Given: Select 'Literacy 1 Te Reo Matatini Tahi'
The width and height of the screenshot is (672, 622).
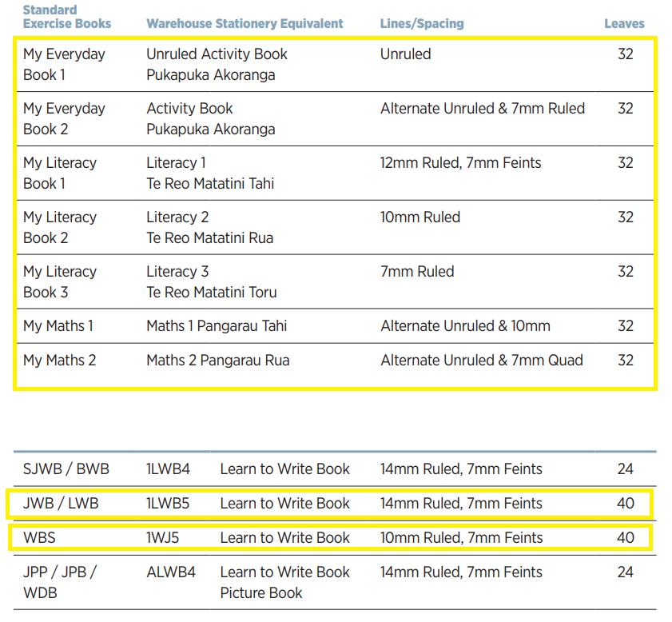Looking at the screenshot, I should pos(210,173).
